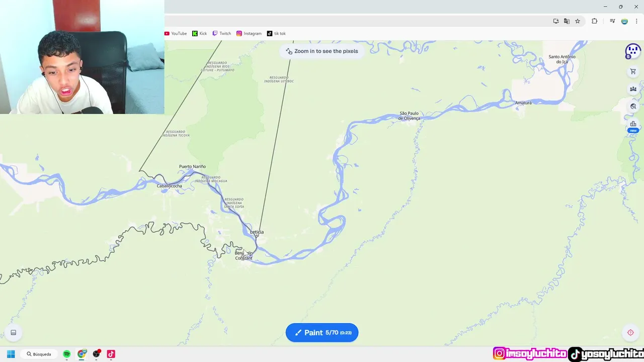Viewport: 644px width, 362px height.
Task: Open the TikTok app from the taskbar
Action: pyautogui.click(x=111, y=354)
